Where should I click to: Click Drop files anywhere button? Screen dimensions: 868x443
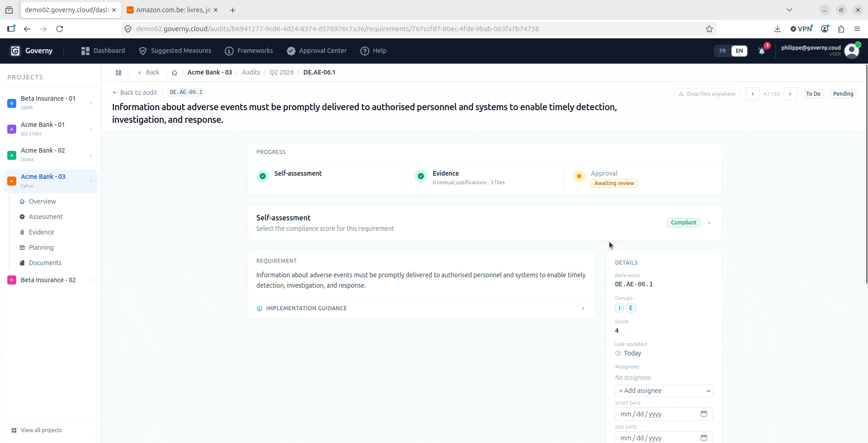click(707, 94)
